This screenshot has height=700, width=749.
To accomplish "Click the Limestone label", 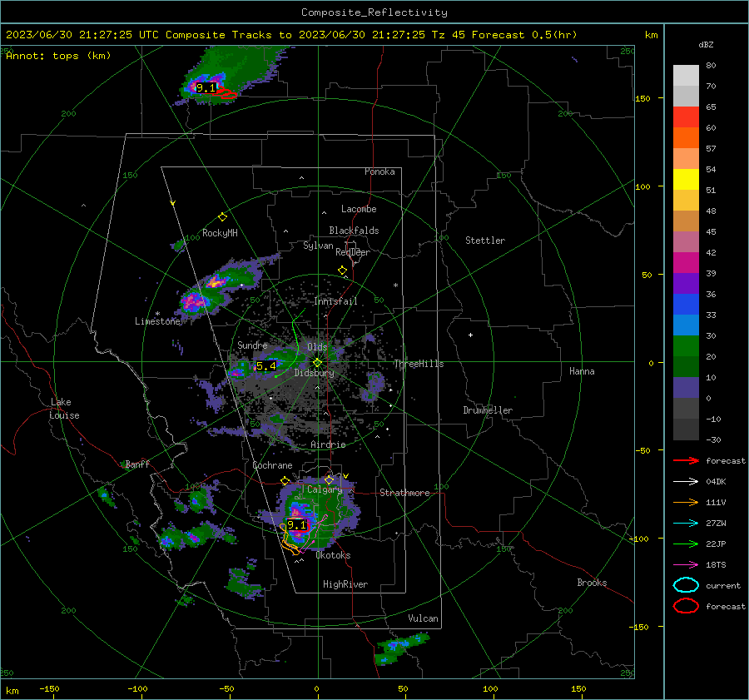I will tap(157, 321).
